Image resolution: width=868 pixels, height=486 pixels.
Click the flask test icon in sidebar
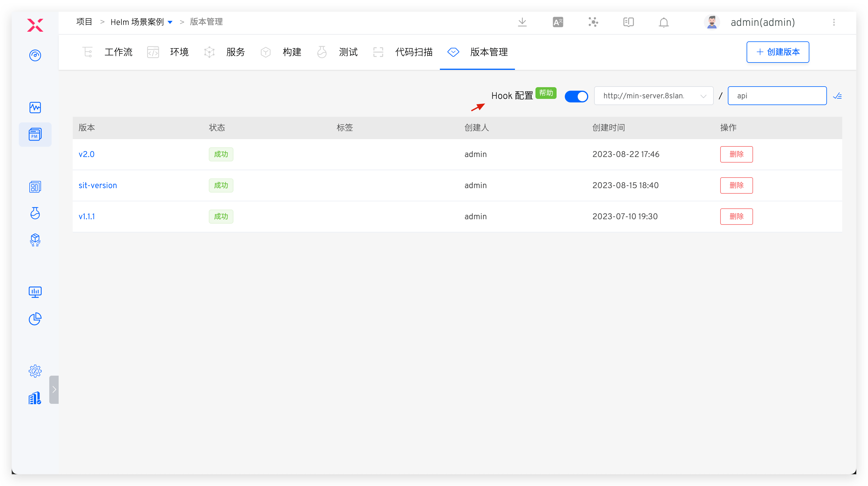click(35, 213)
